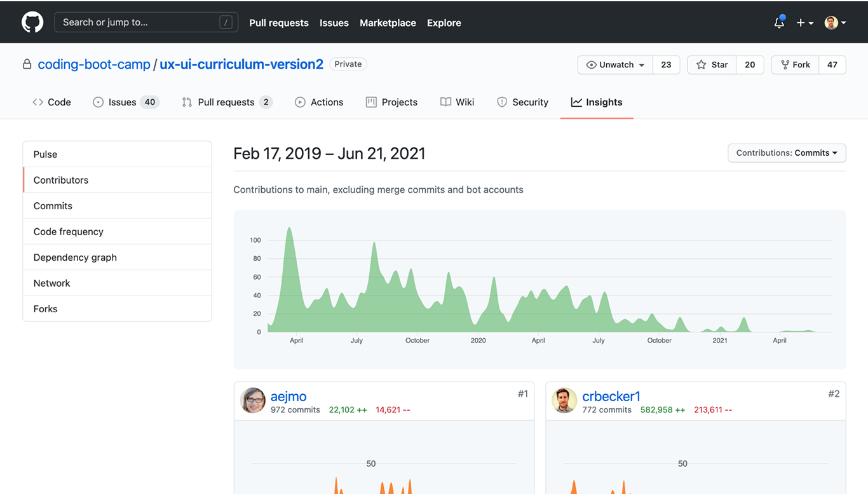
Task: Open the crbecker1 profile link
Action: pyautogui.click(x=611, y=396)
